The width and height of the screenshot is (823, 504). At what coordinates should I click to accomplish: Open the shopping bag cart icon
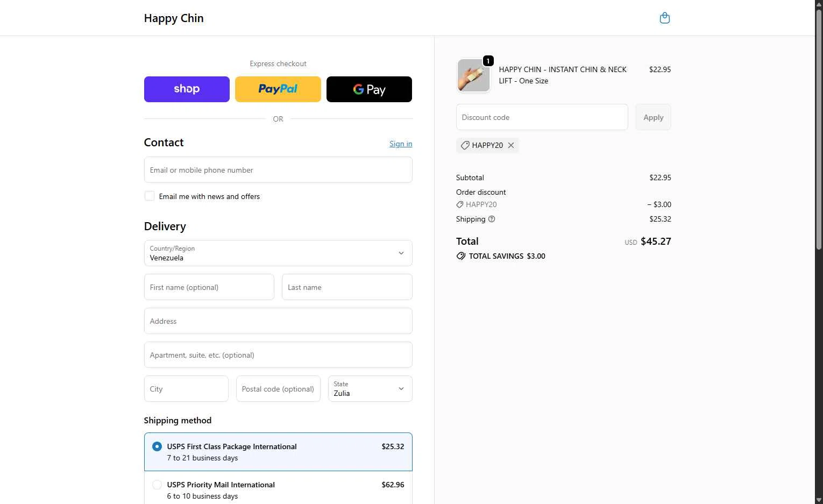[x=665, y=18]
